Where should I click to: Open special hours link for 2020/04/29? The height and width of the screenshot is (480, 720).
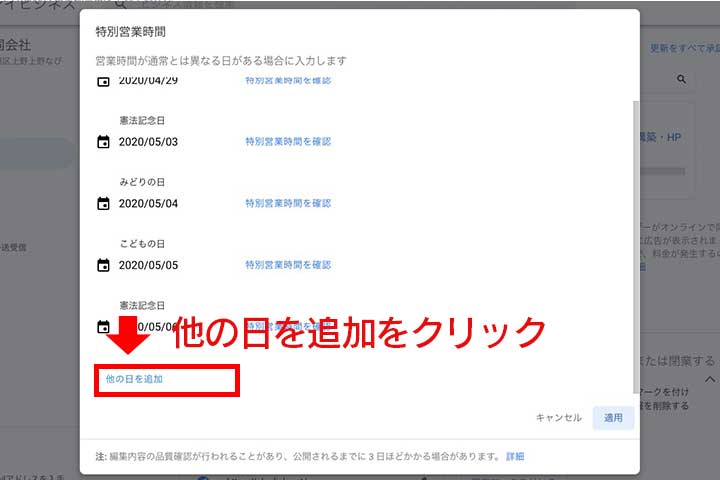point(288,81)
